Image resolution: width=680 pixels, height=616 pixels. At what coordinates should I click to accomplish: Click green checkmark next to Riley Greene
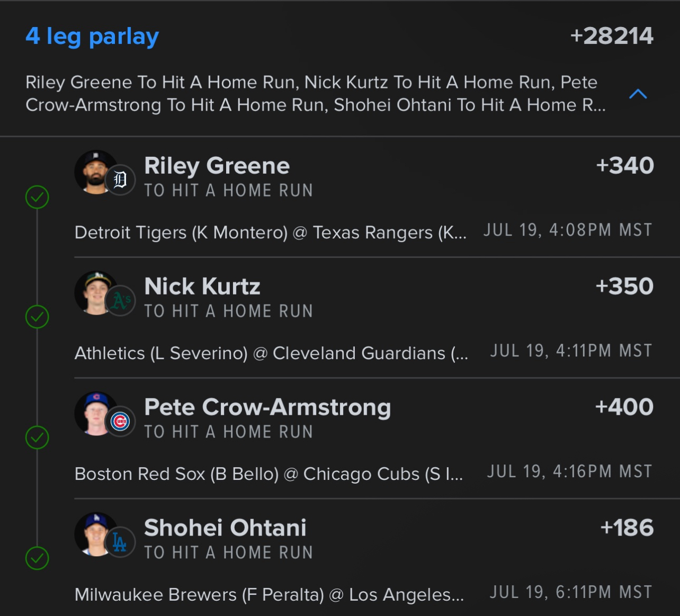(x=37, y=197)
